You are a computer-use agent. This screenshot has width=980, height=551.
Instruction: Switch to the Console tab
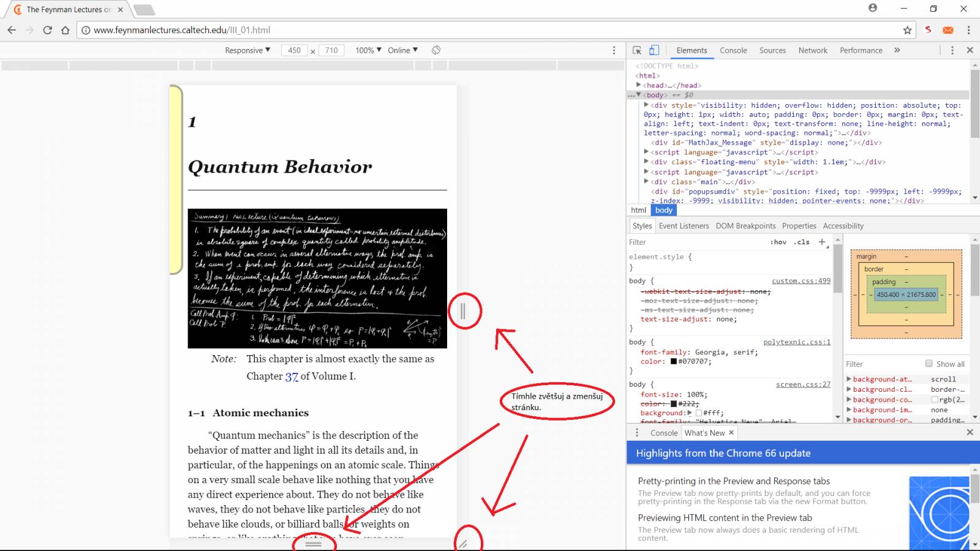click(x=733, y=50)
